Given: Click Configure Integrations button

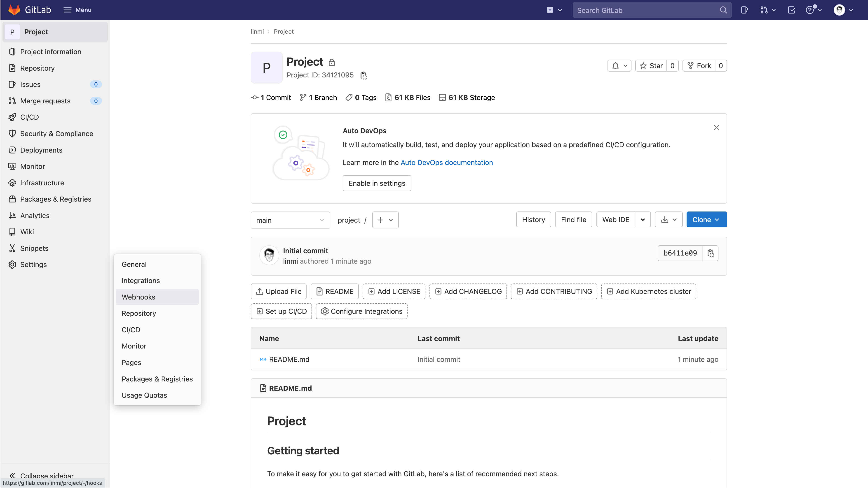Looking at the screenshot, I should pyautogui.click(x=361, y=311).
